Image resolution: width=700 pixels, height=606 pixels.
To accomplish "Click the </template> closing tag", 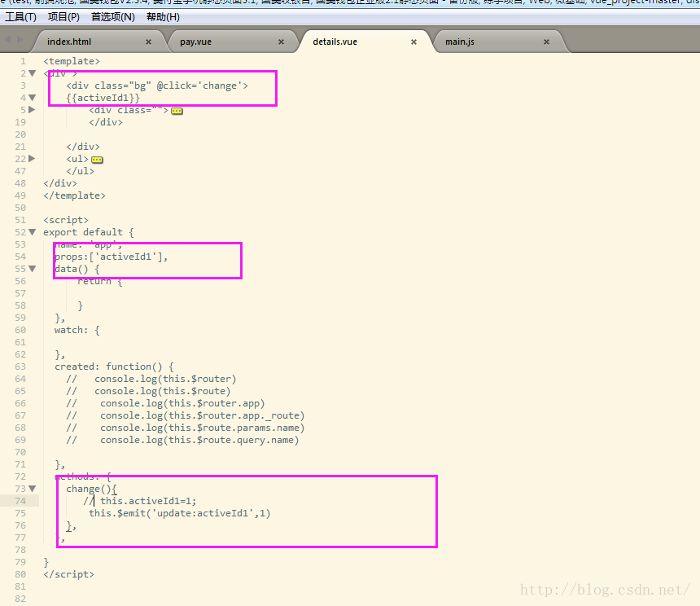I will tap(74, 195).
